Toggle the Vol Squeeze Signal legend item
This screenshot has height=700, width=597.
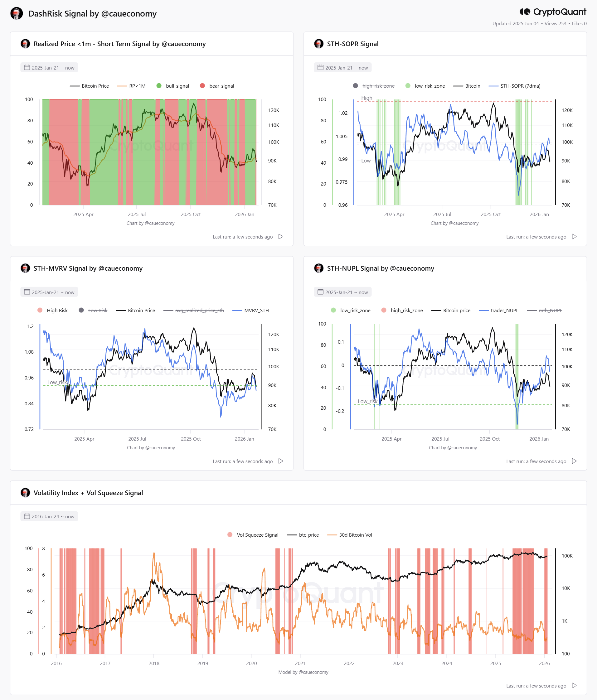click(253, 534)
